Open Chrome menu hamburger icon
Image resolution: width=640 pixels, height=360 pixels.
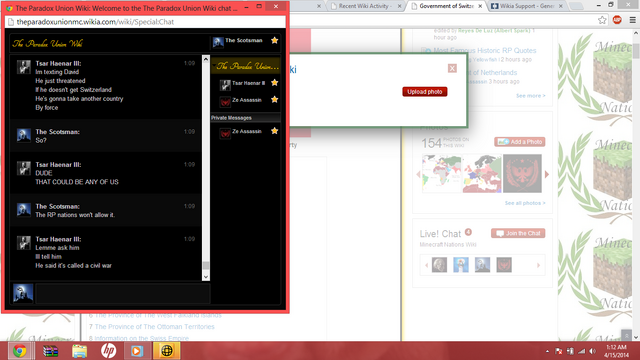[x=632, y=20]
